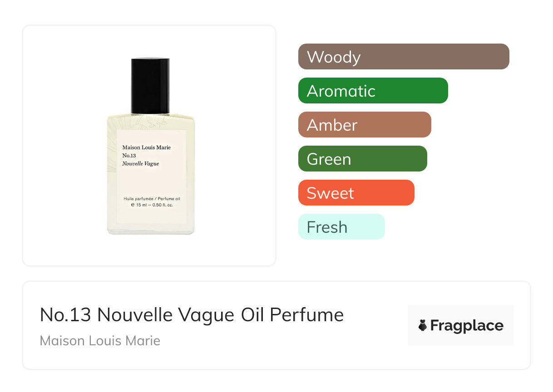Open the Maison Louis Marie brand link
553x392 pixels.
coord(100,341)
